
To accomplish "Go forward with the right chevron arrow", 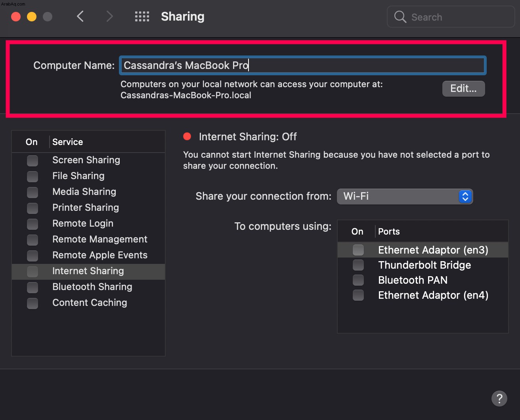I will [x=110, y=17].
